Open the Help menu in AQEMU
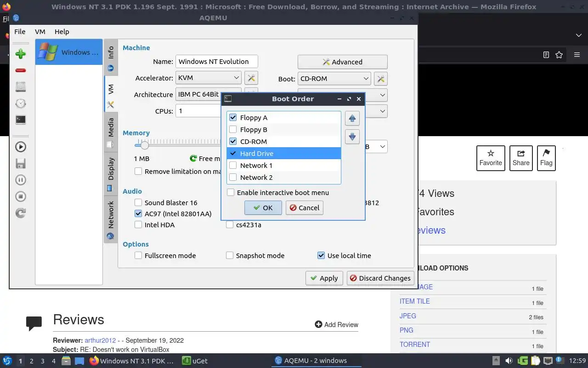The image size is (588, 368). [62, 32]
